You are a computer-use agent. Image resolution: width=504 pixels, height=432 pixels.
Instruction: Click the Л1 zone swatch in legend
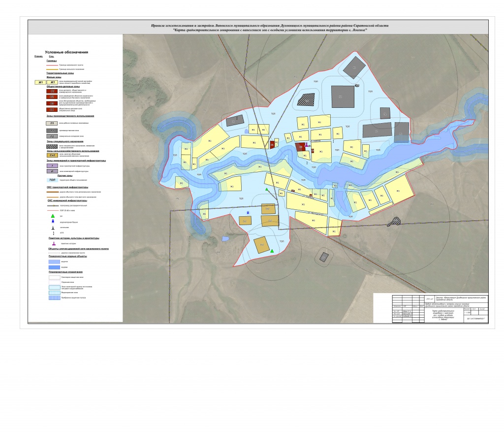52,123
